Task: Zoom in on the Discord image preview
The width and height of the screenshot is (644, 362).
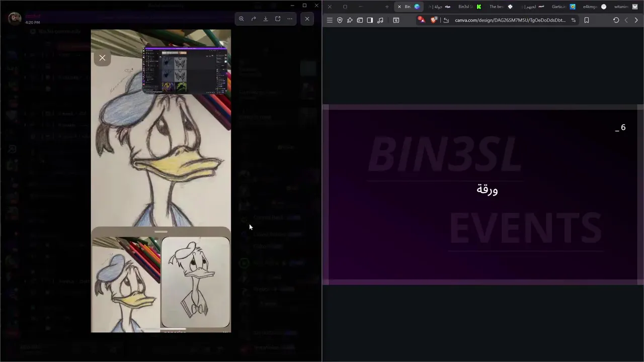Action: click(242, 19)
